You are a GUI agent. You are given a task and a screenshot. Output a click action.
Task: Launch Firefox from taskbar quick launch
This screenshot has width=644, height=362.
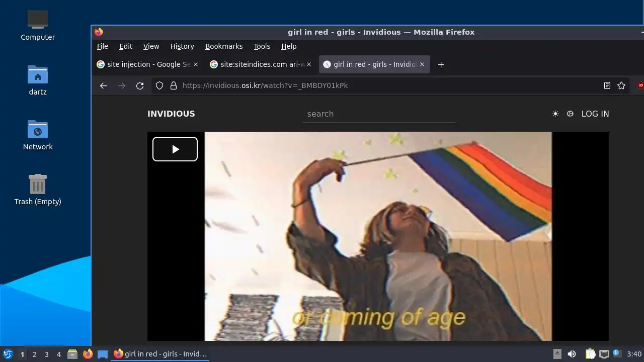pos(88,354)
